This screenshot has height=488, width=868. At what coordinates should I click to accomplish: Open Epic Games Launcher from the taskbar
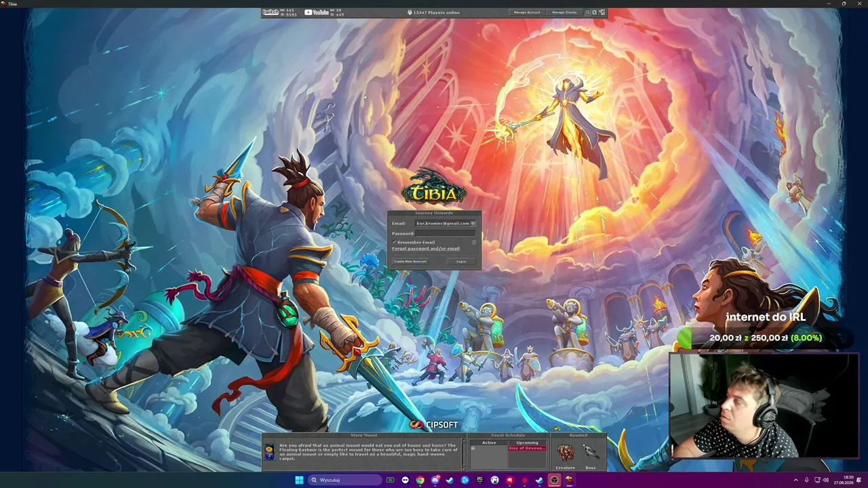pos(479,480)
